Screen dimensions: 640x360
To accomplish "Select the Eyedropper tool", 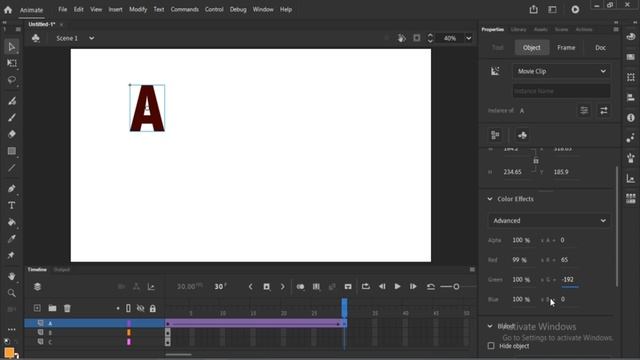I will pyautogui.click(x=11, y=239).
